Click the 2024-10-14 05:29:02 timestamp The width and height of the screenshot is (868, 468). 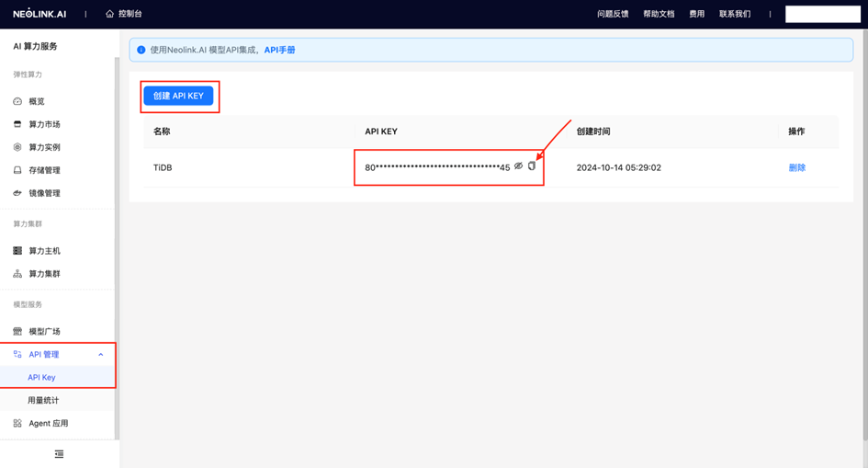618,168
